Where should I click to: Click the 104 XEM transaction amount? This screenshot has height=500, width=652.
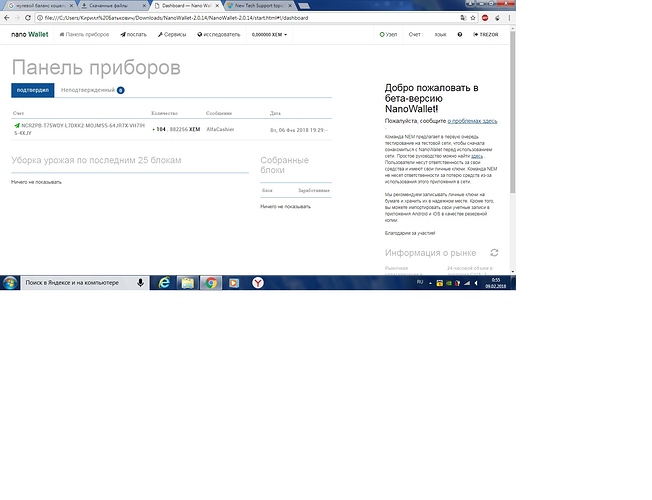pos(176,129)
